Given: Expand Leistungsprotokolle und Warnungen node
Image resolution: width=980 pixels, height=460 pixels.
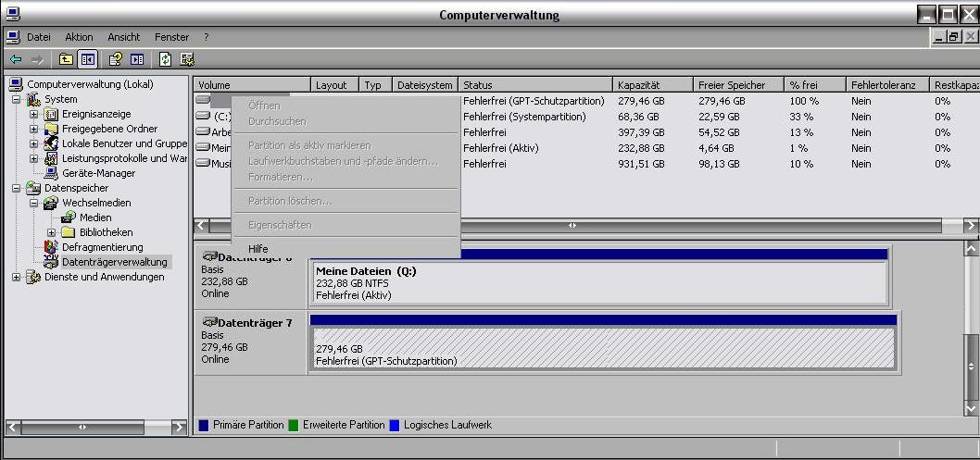Looking at the screenshot, I should (x=33, y=158).
